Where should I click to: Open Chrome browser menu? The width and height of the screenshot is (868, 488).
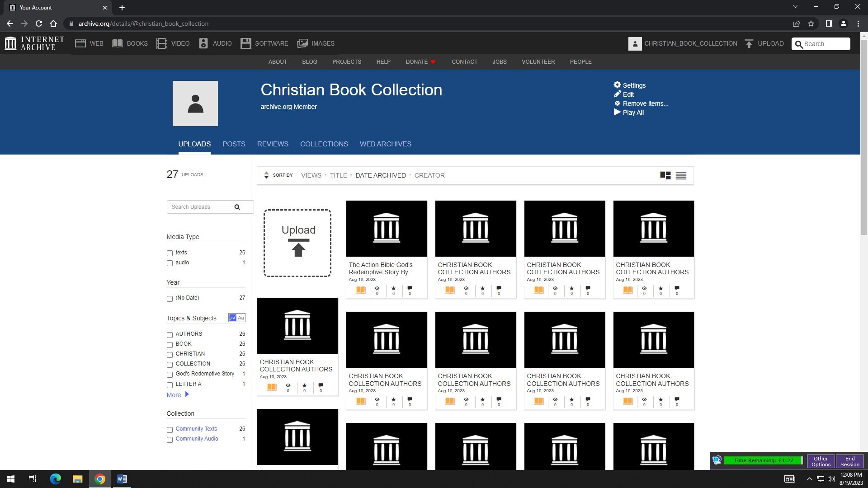pyautogui.click(x=858, y=23)
